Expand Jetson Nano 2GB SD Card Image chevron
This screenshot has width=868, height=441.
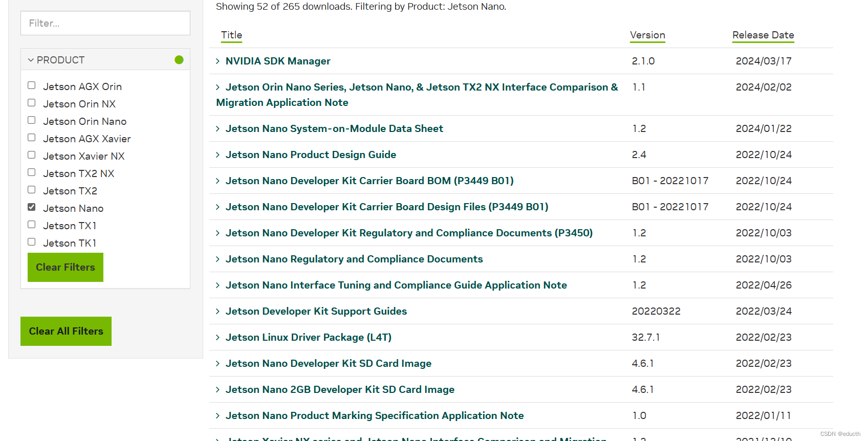(218, 390)
